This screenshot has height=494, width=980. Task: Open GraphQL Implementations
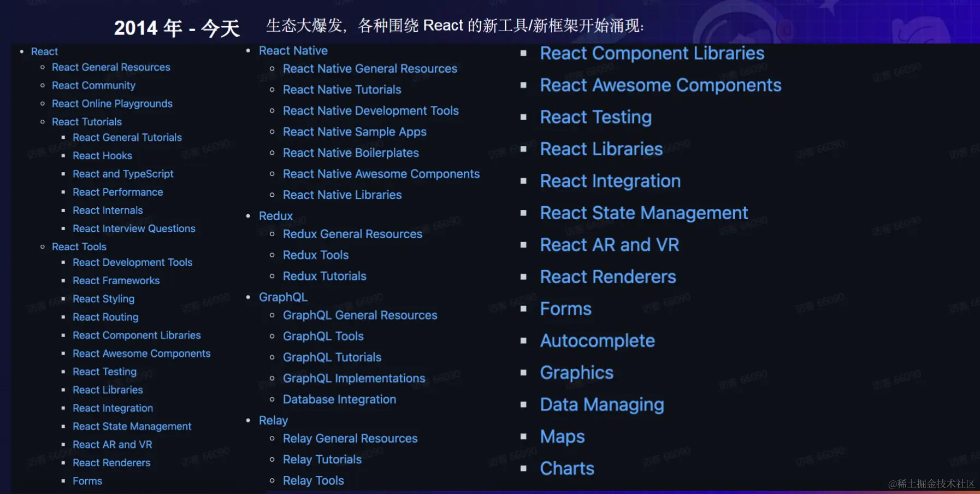[x=353, y=378]
